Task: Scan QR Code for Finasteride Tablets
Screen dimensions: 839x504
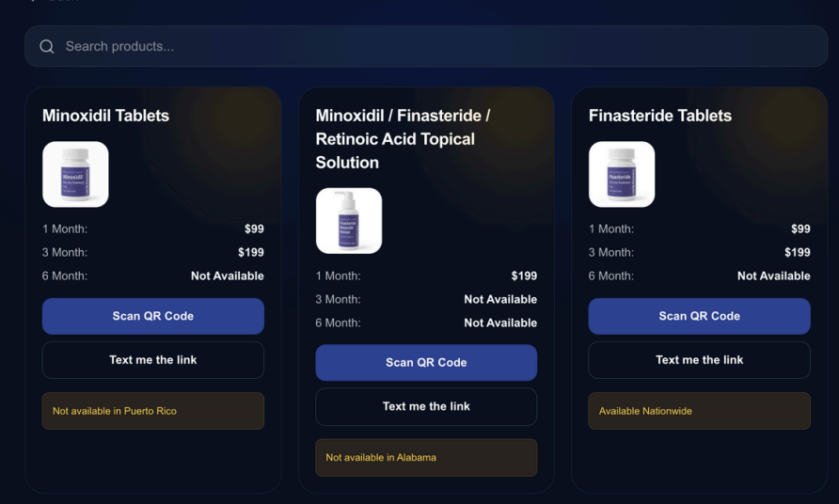Action: click(x=699, y=316)
